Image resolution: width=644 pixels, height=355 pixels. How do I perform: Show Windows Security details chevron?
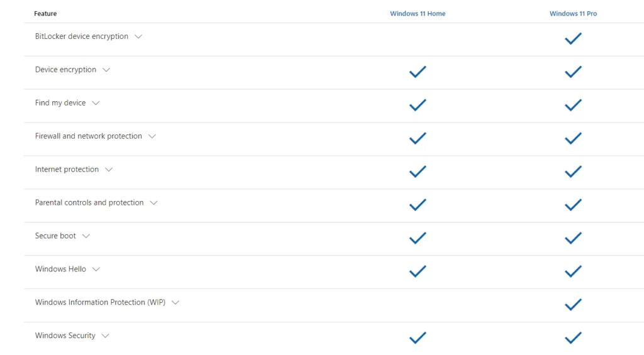(105, 336)
